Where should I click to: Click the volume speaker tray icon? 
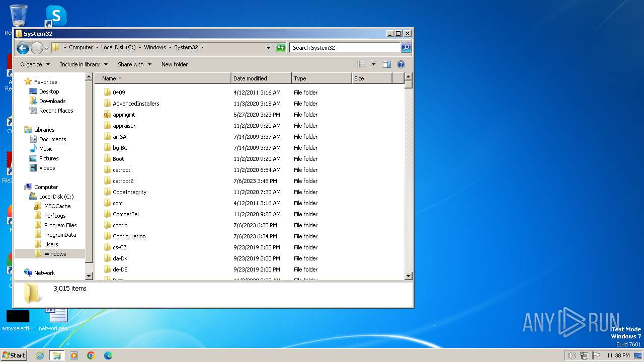[x=572, y=355]
